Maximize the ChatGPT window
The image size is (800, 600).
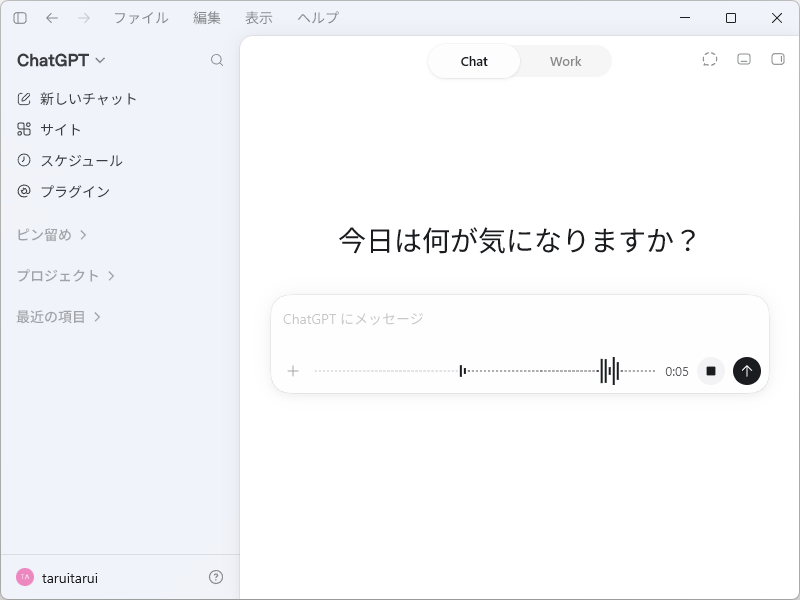(x=731, y=18)
